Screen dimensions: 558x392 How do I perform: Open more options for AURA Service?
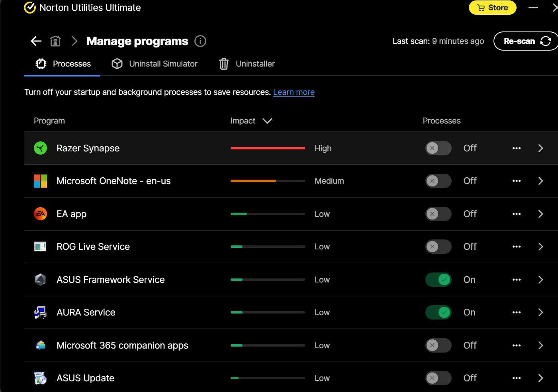[x=516, y=312]
